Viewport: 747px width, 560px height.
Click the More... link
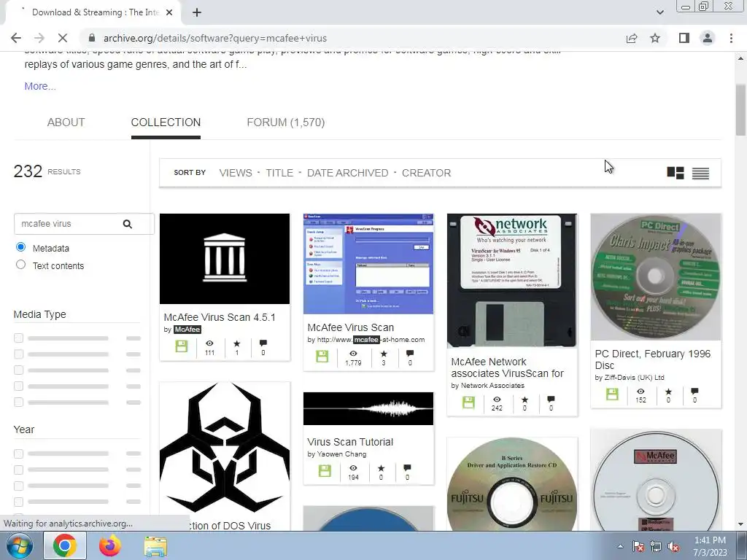(x=40, y=86)
